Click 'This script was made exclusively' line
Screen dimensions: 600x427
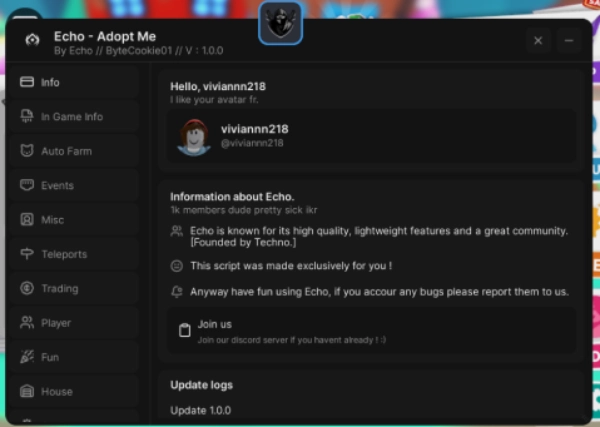291,266
